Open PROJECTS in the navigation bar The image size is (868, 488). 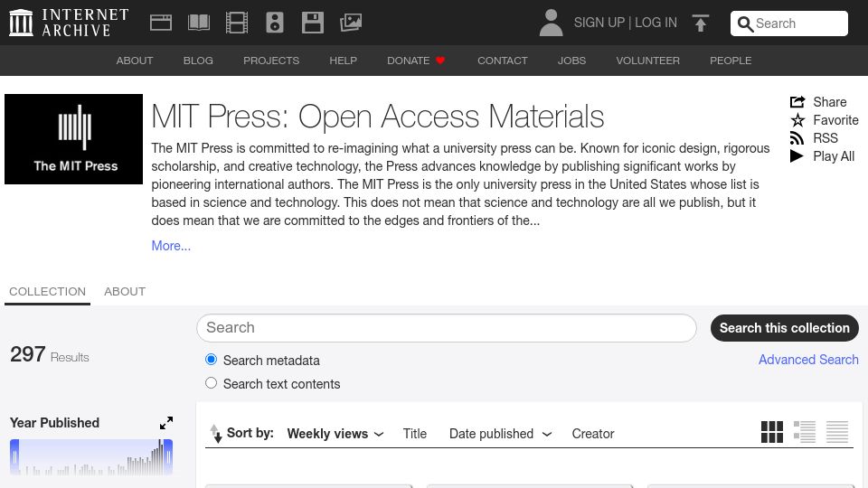click(x=271, y=61)
